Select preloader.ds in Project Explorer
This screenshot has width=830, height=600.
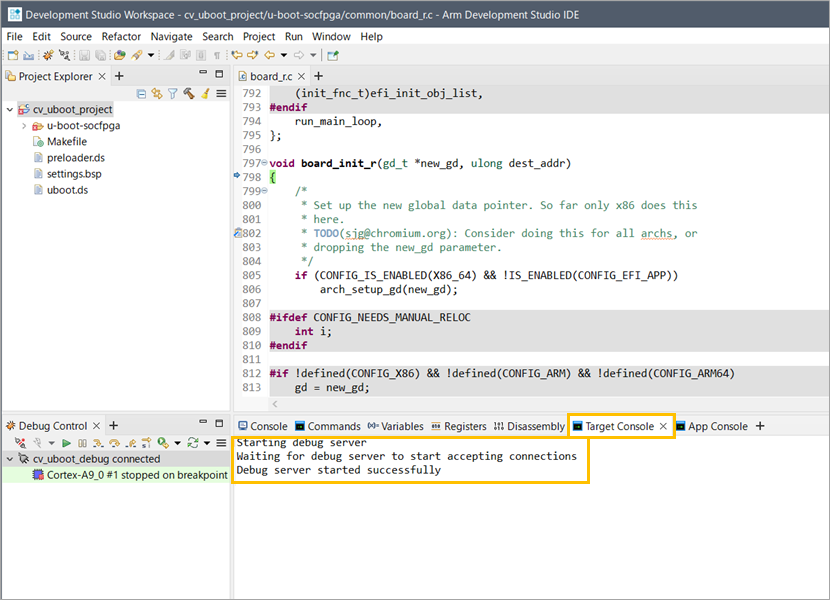click(75, 158)
